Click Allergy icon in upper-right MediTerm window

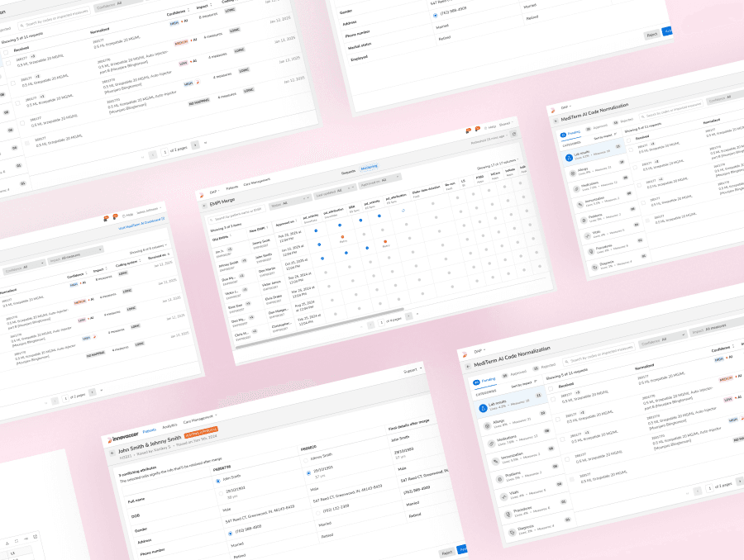pyautogui.click(x=573, y=173)
